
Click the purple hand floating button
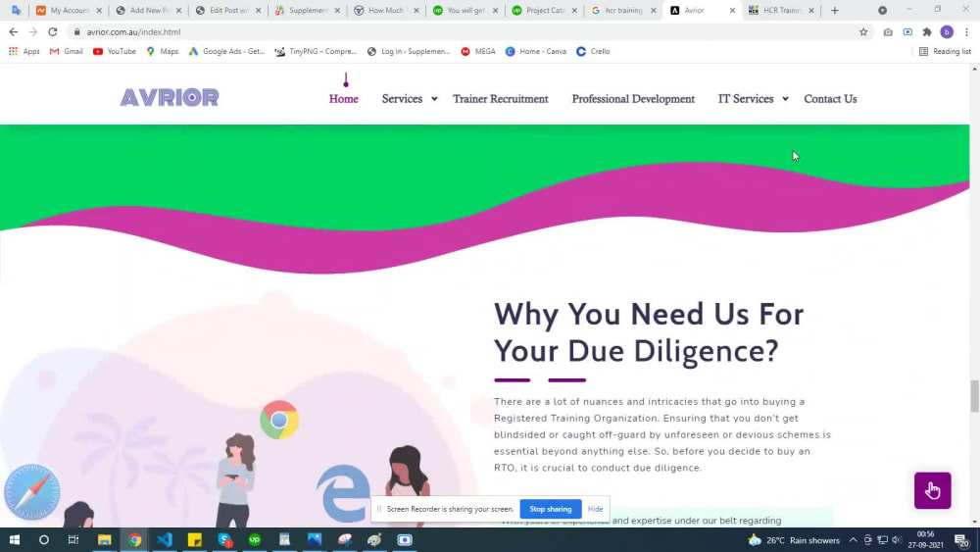click(932, 491)
